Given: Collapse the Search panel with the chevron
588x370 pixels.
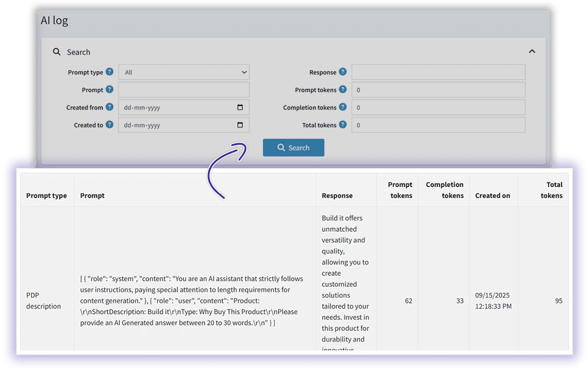Looking at the screenshot, I should coord(532,51).
